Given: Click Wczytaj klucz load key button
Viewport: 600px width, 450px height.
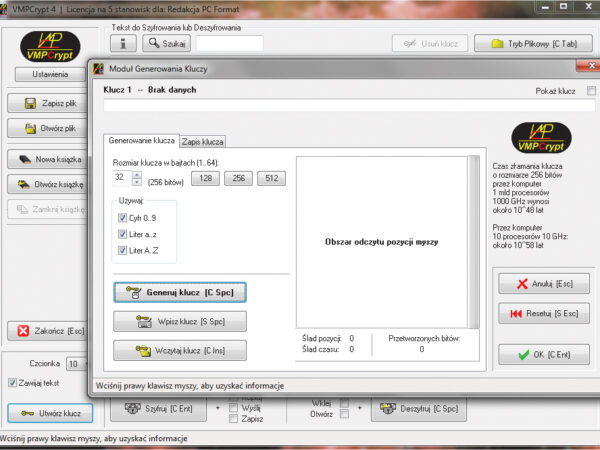Looking at the screenshot, I should tap(179, 350).
